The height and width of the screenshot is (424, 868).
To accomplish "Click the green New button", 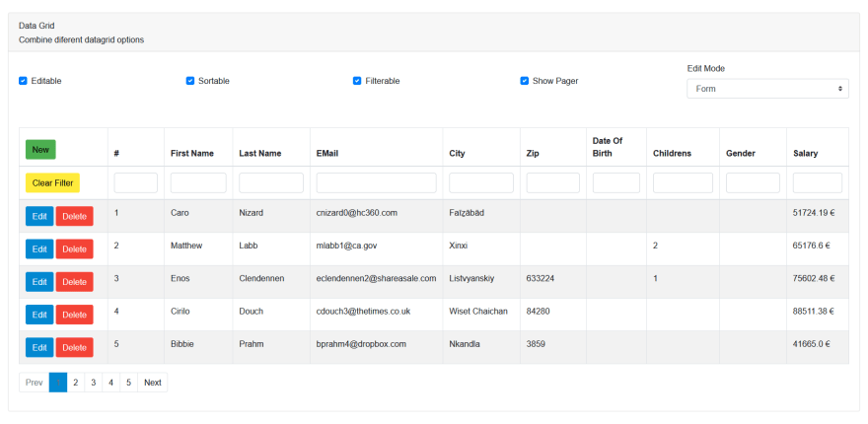I will pos(40,150).
